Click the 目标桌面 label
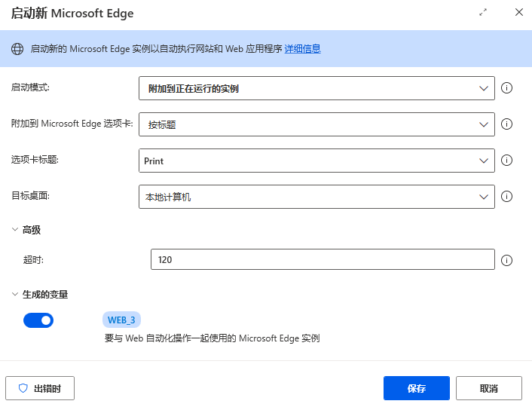This screenshot has width=532, height=407. (x=31, y=196)
